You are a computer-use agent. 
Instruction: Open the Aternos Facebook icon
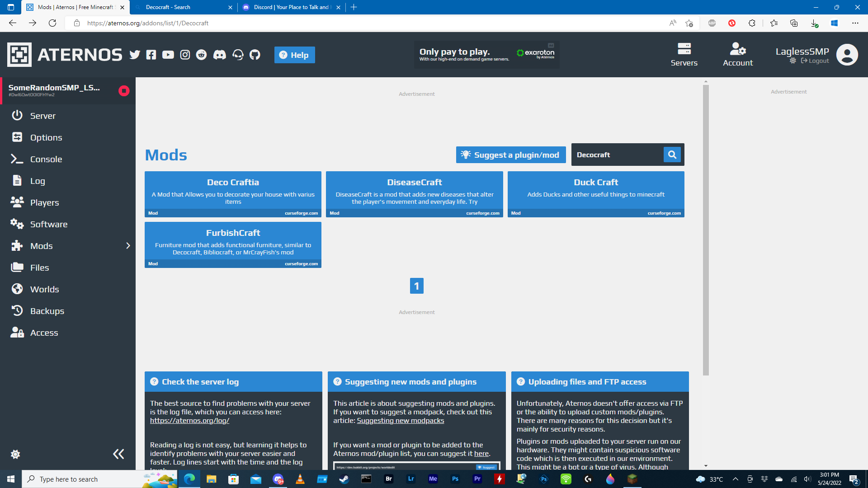[151, 55]
